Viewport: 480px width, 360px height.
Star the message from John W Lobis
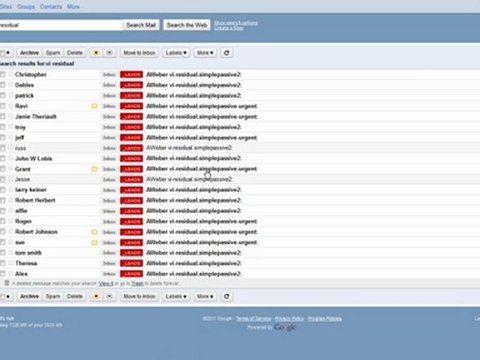pos(11,158)
